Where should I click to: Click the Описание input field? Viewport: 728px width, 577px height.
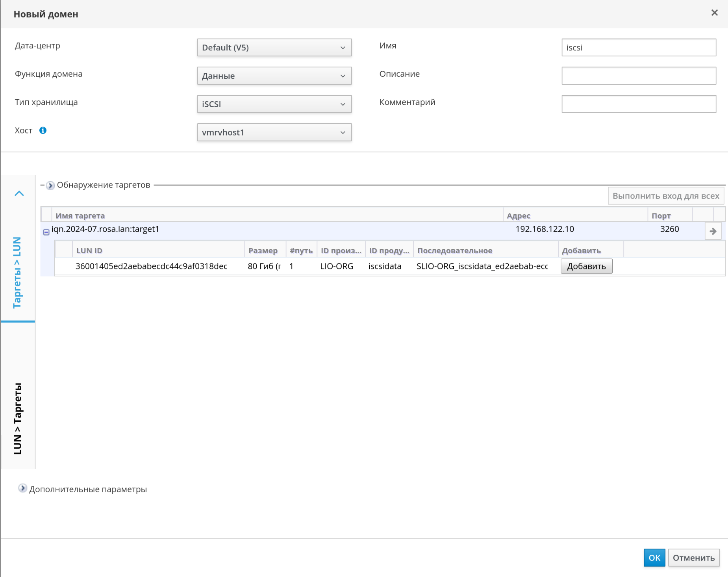pyautogui.click(x=638, y=76)
